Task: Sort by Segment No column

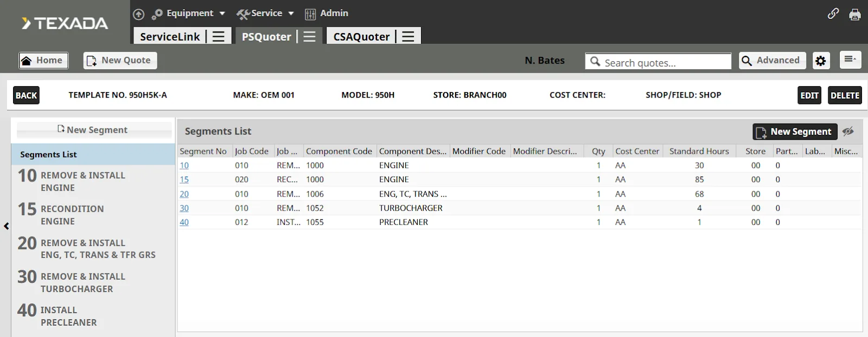Action: coord(205,151)
